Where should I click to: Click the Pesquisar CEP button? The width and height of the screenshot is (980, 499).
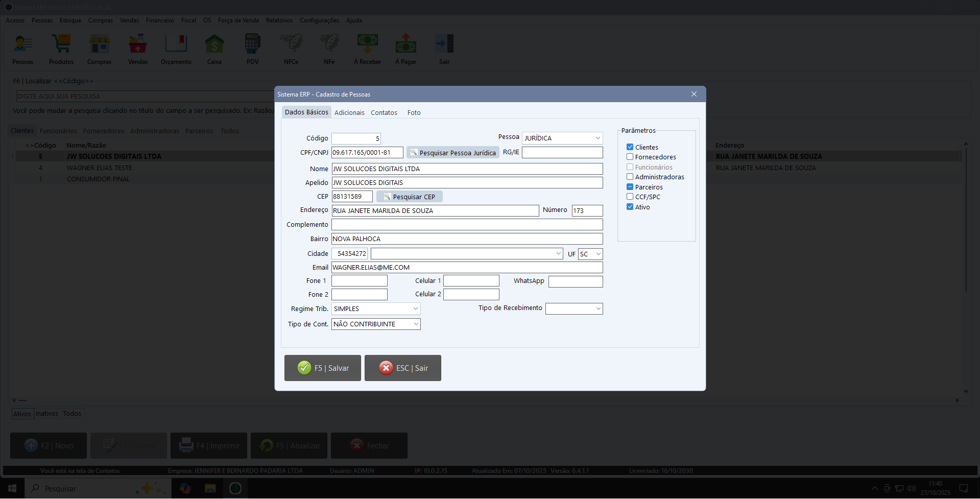(410, 197)
